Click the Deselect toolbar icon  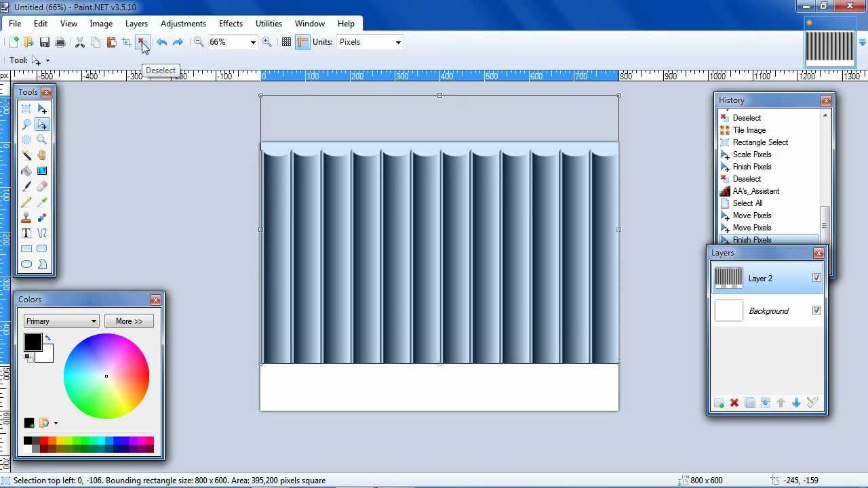click(142, 42)
